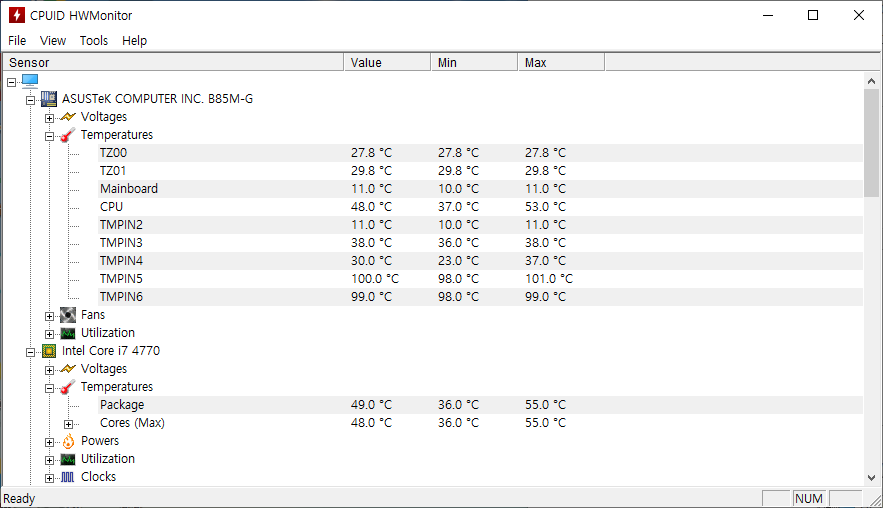This screenshot has height=508, width=883.
Task: Expand the Fans section
Action: [x=50, y=316]
